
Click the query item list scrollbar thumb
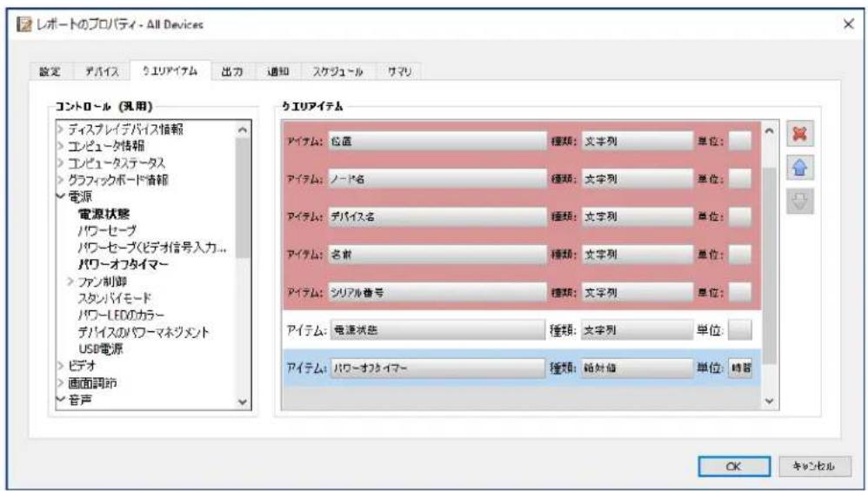769,265
